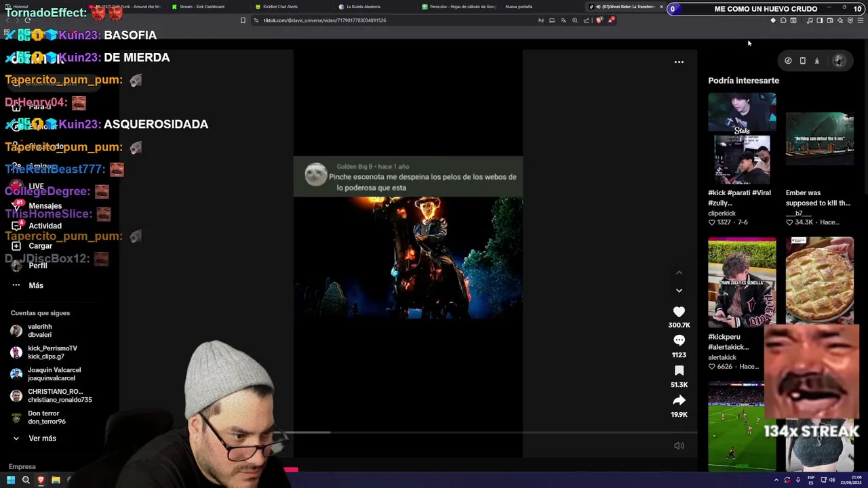Click the Brave shields icon in address bar

point(599,20)
